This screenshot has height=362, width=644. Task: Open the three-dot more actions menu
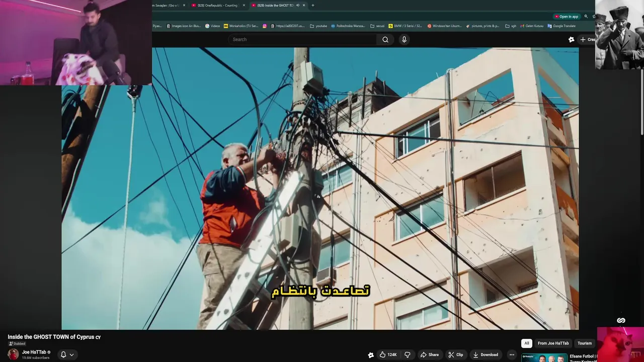point(512,354)
